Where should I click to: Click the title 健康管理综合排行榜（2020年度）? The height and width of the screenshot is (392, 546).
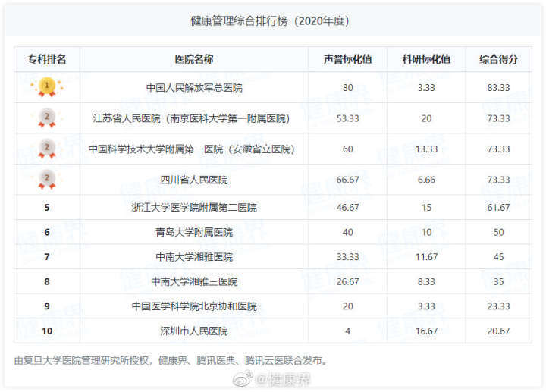tap(270, 21)
